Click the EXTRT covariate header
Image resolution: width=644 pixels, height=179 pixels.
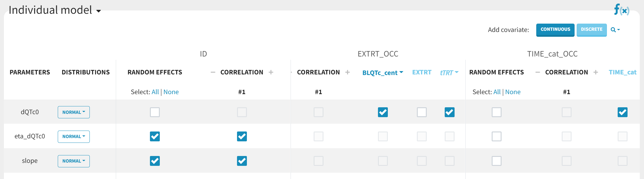point(422,72)
